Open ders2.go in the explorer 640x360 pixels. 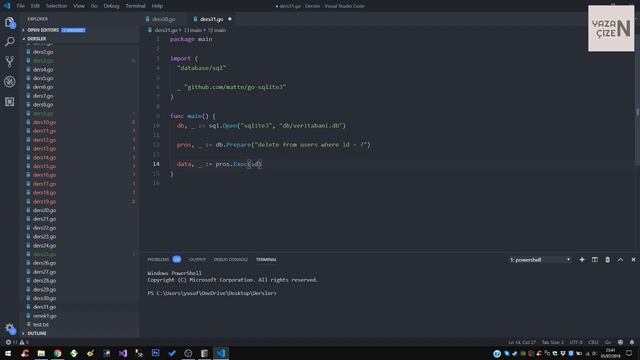tap(43, 52)
